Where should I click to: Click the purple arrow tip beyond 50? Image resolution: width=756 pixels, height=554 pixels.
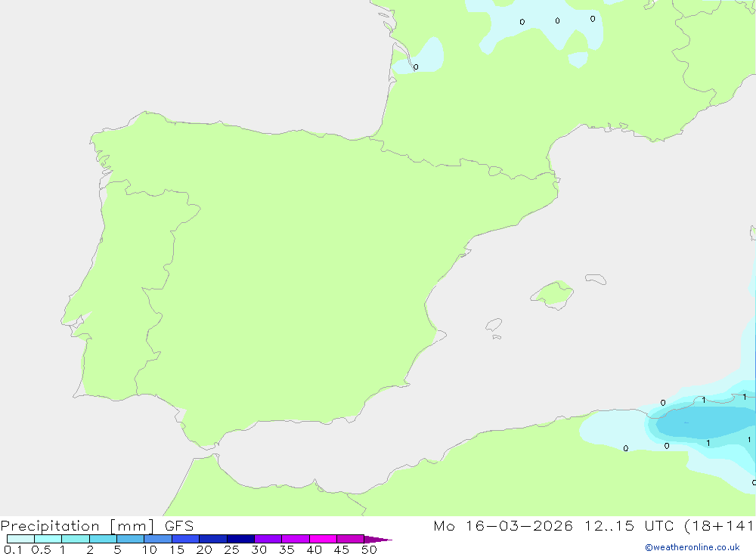click(377, 539)
